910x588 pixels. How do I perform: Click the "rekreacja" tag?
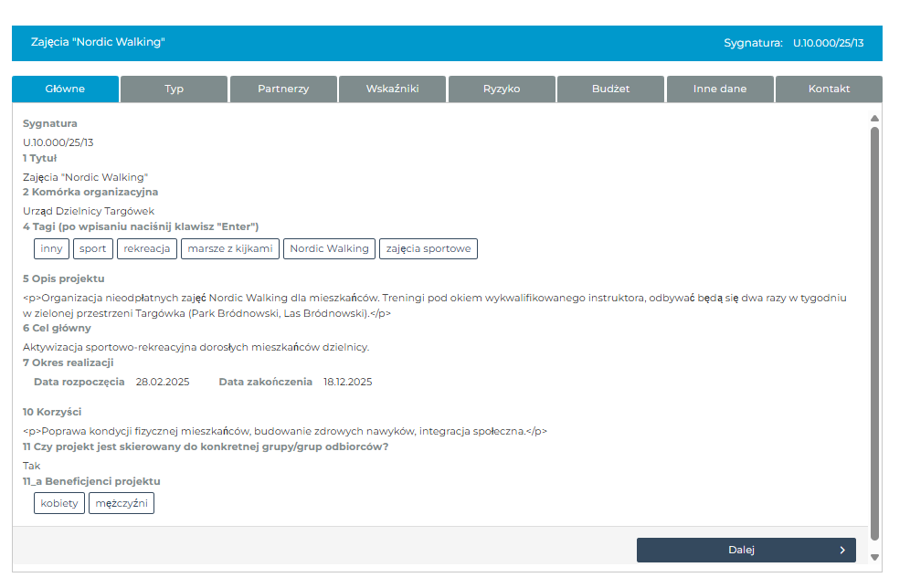147,248
